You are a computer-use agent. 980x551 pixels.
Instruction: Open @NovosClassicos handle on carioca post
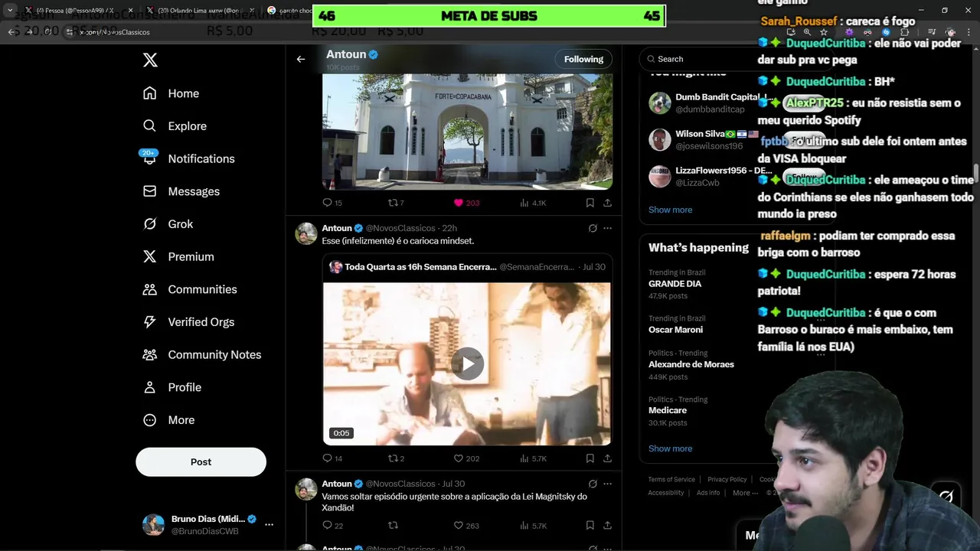coord(400,228)
